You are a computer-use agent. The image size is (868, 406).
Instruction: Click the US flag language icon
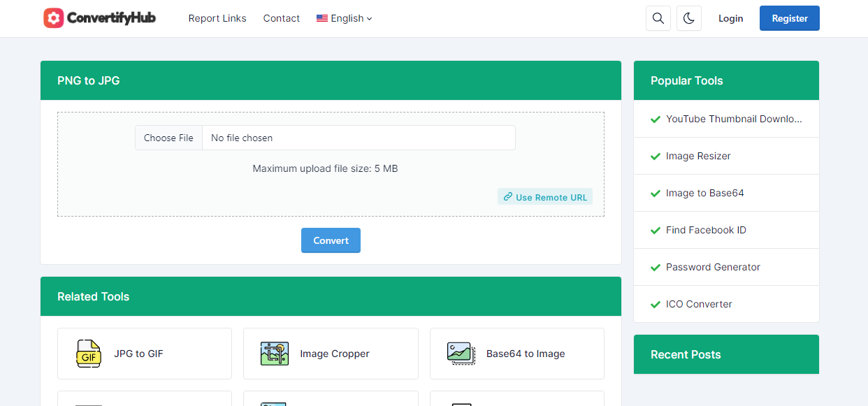click(322, 19)
